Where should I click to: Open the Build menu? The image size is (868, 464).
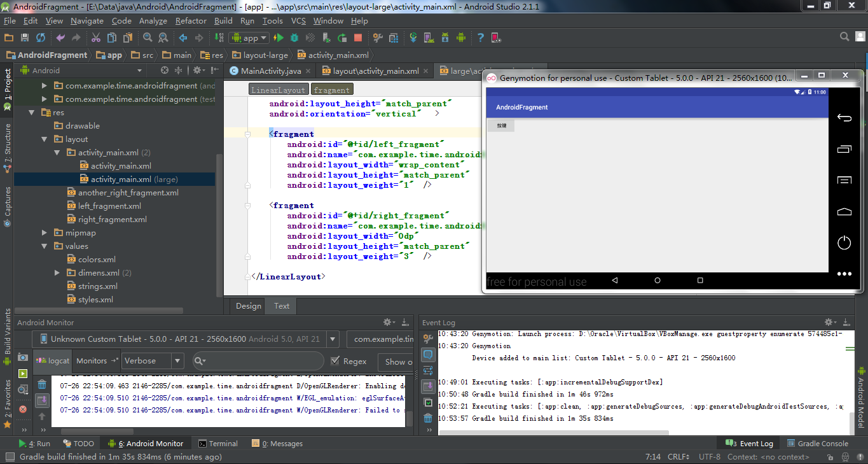pyautogui.click(x=223, y=21)
